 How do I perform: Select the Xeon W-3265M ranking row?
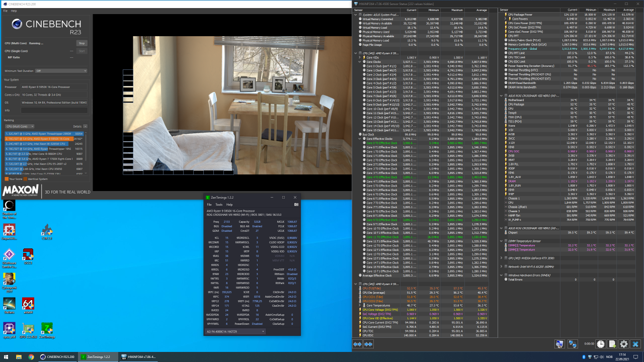click(44, 143)
